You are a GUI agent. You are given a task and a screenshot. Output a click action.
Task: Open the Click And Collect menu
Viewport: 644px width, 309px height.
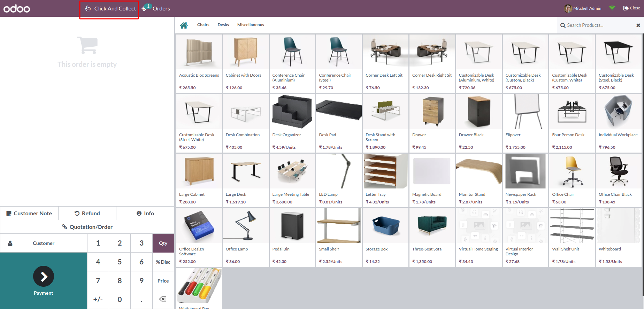point(110,8)
